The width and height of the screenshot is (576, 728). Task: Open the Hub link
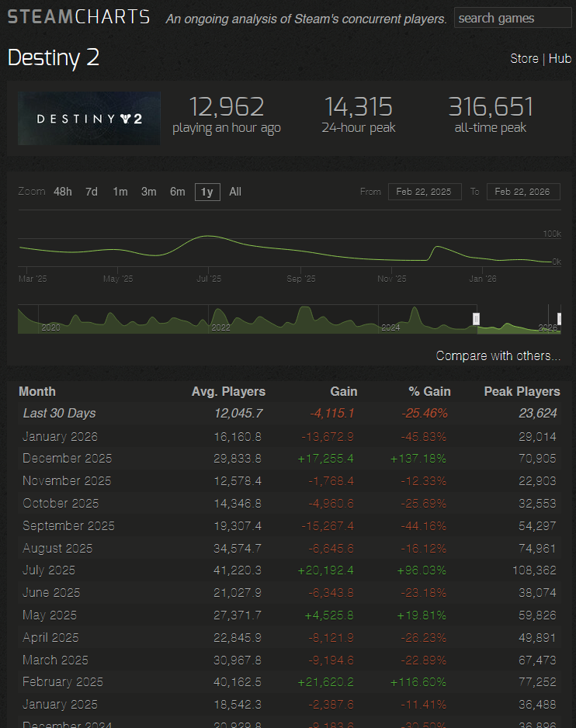(560, 58)
